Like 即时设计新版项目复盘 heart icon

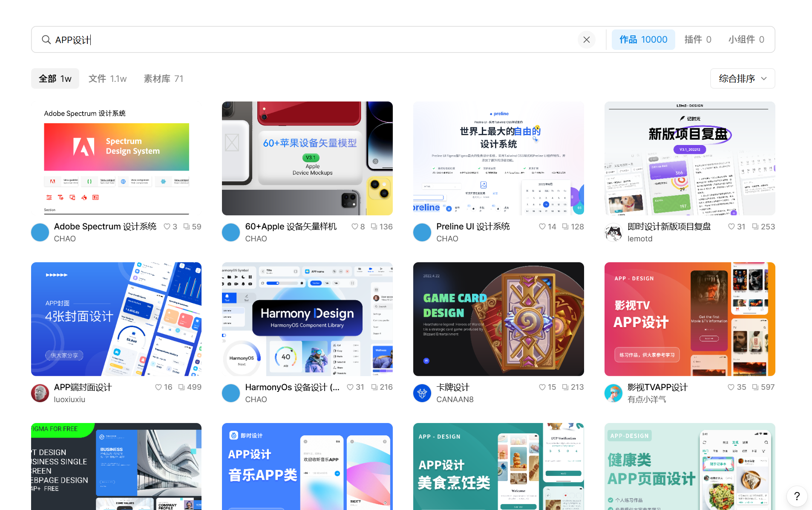(x=731, y=226)
